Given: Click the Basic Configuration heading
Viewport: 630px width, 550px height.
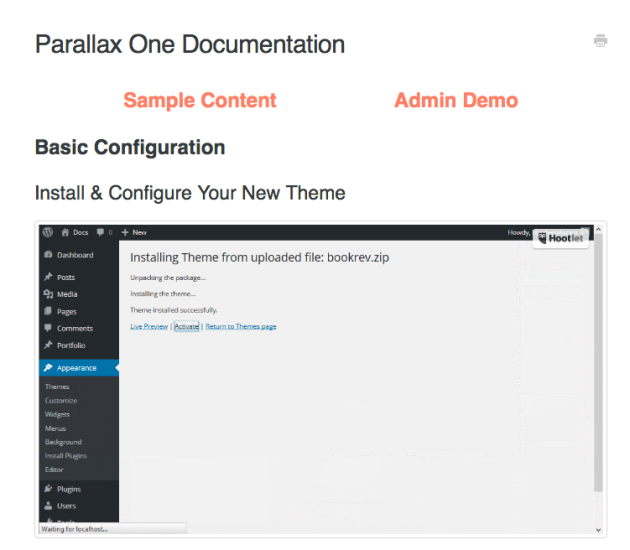Looking at the screenshot, I should pyautogui.click(x=130, y=147).
